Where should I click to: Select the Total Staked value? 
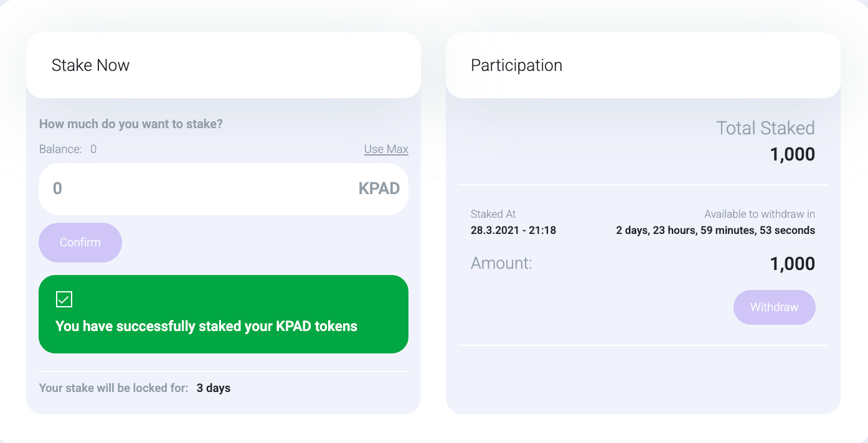pos(792,154)
